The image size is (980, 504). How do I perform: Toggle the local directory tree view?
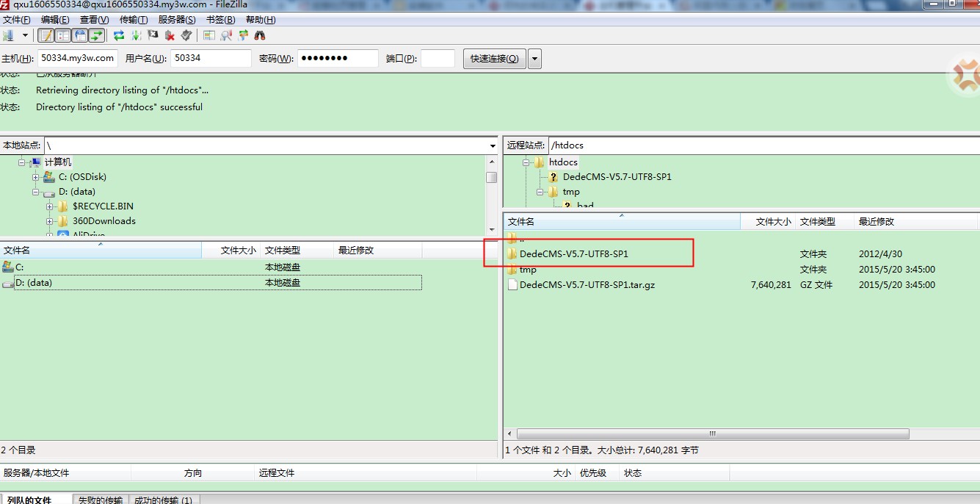63,35
